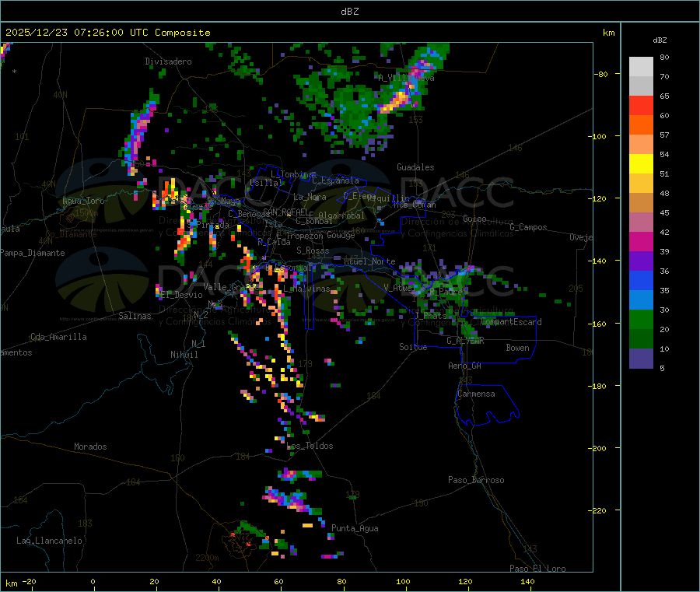
Task: Click the 'Punta_Agua' map label
Action: coord(355,528)
